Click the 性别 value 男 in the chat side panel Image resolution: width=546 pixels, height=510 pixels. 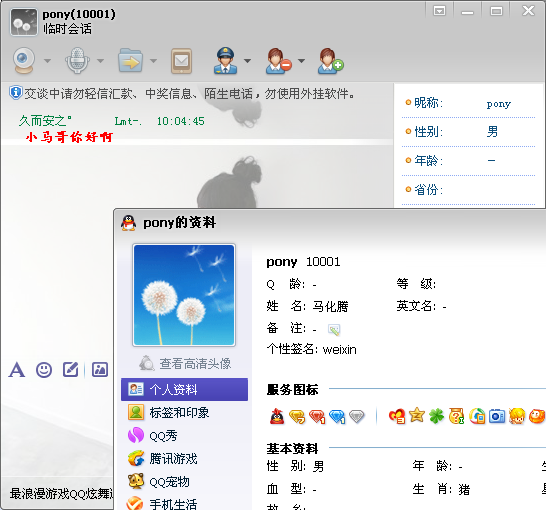492,132
